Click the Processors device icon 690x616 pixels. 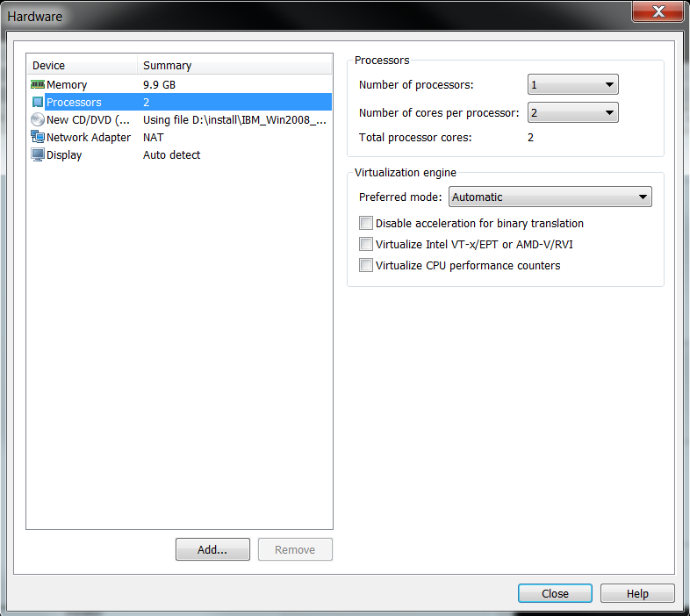click(x=38, y=102)
